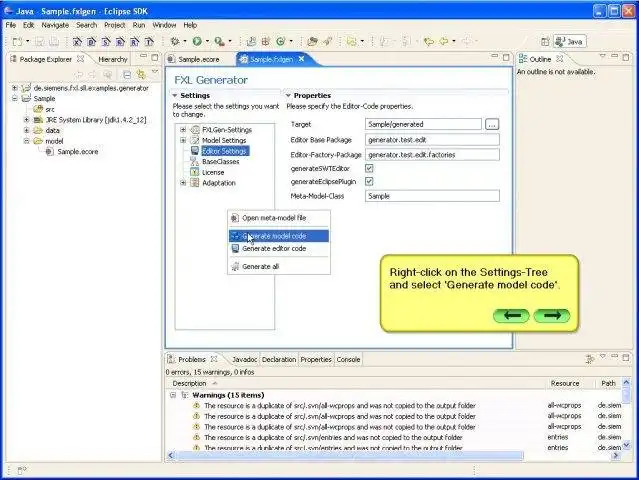Open the Debug launch dropdown arrow
This screenshot has width=639, height=480.
[x=185, y=41]
